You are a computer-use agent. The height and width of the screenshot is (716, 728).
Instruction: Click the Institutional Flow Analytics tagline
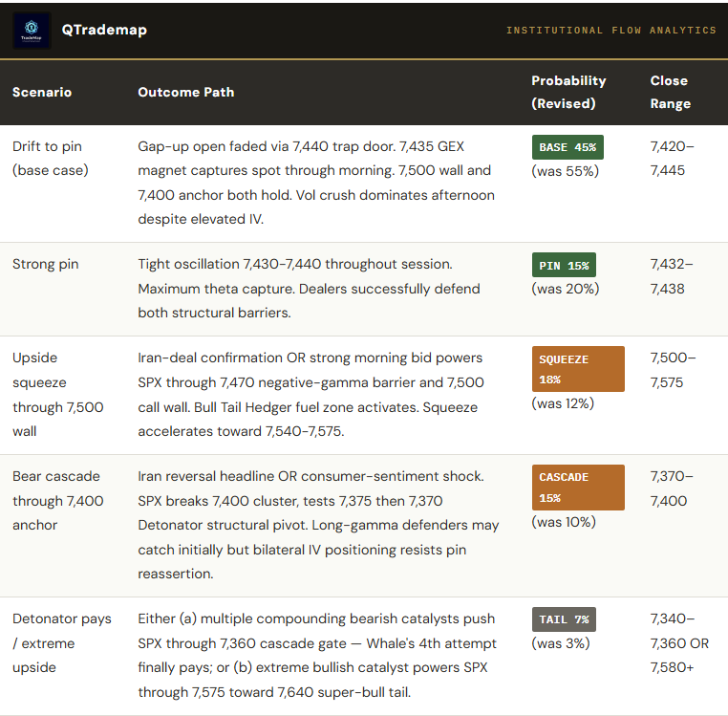611,31
